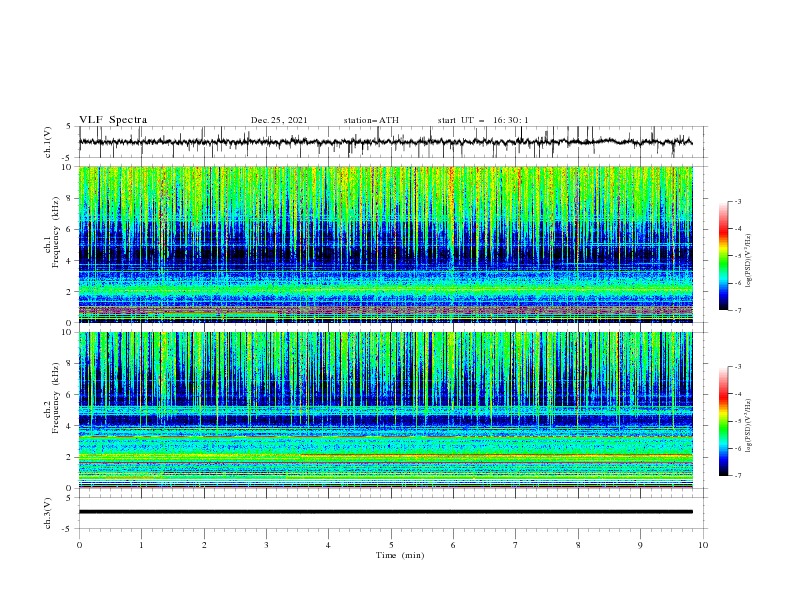792x612 pixels.
Task: Click the "6" kHz tick of ch.1 spectrogram
Action: point(70,229)
